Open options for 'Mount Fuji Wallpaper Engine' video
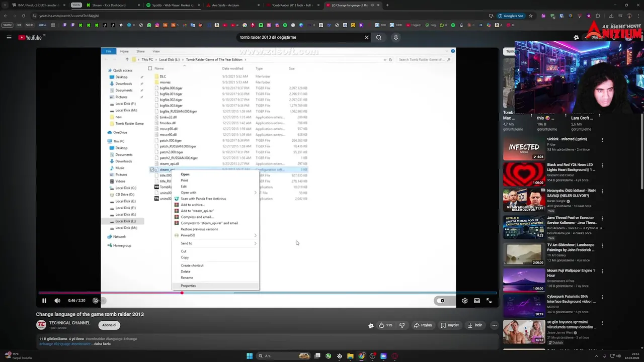The height and width of the screenshot is (362, 644). click(602, 271)
